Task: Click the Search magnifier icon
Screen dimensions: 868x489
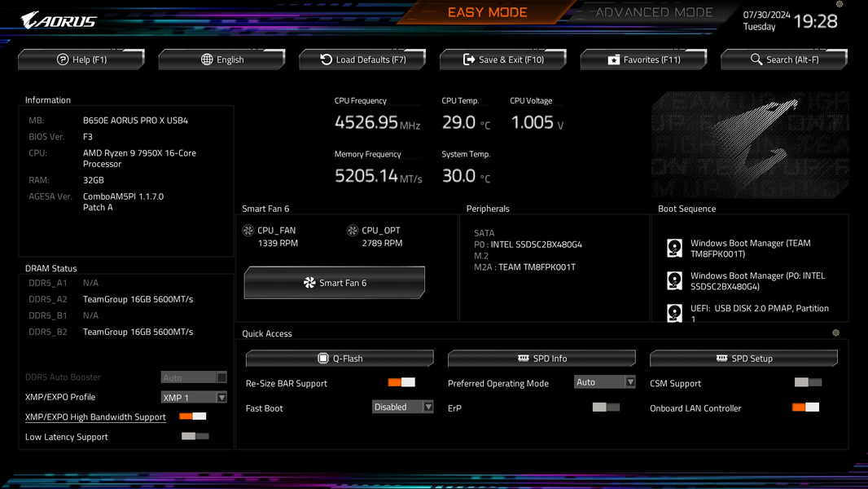Action: [x=756, y=59]
